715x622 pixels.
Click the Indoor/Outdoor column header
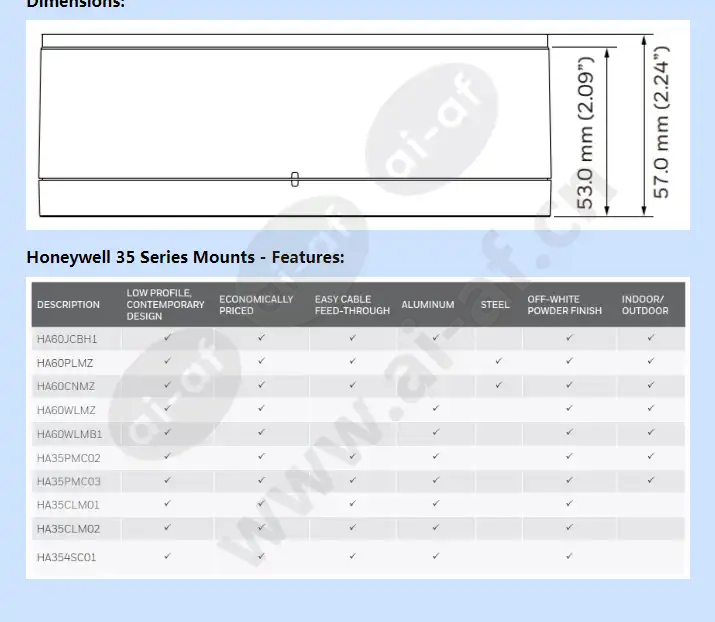click(x=645, y=305)
